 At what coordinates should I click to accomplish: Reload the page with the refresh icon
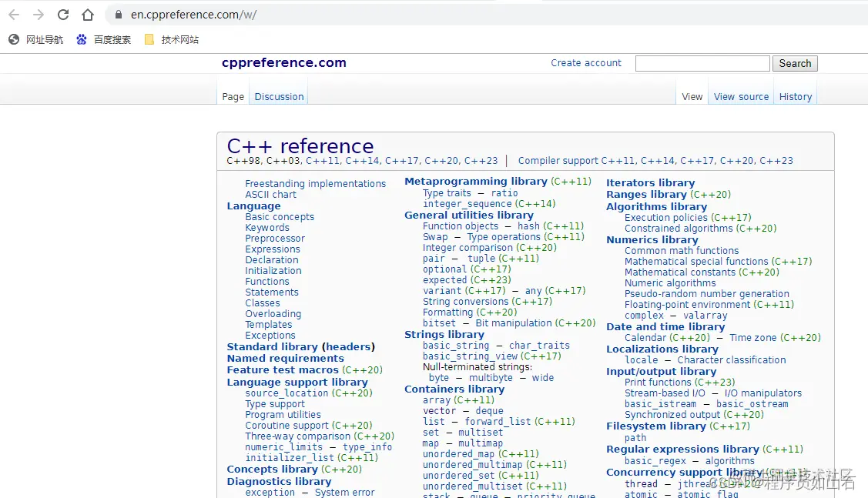point(63,15)
